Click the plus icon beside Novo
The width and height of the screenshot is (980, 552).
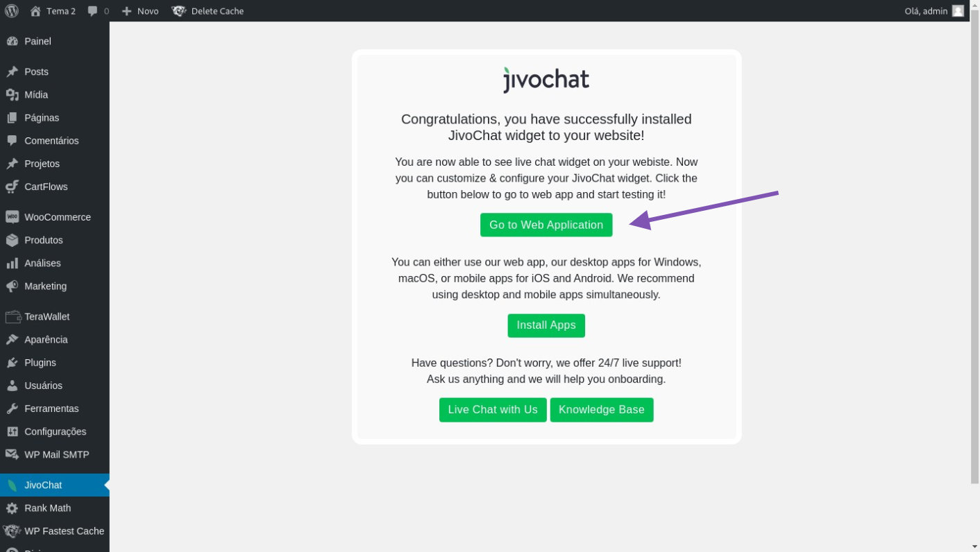[x=126, y=11]
